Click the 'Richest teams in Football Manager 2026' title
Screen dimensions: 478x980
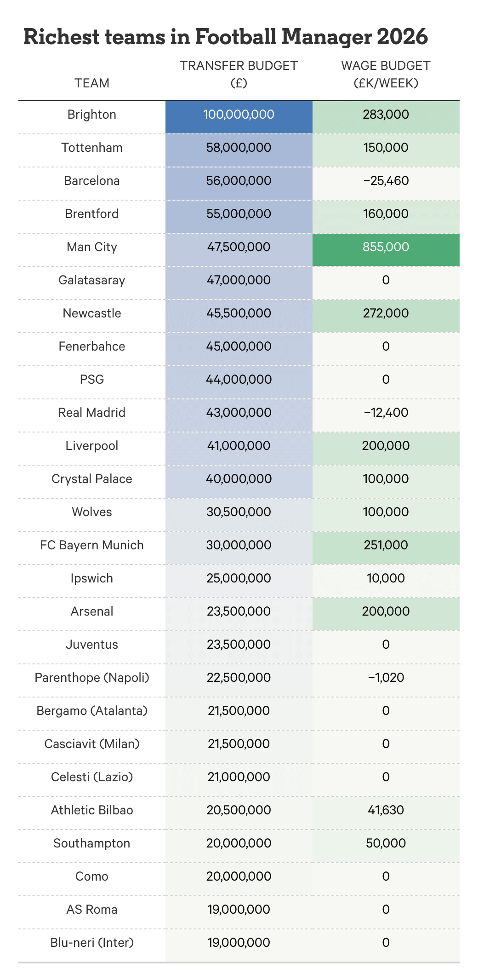[225, 37]
